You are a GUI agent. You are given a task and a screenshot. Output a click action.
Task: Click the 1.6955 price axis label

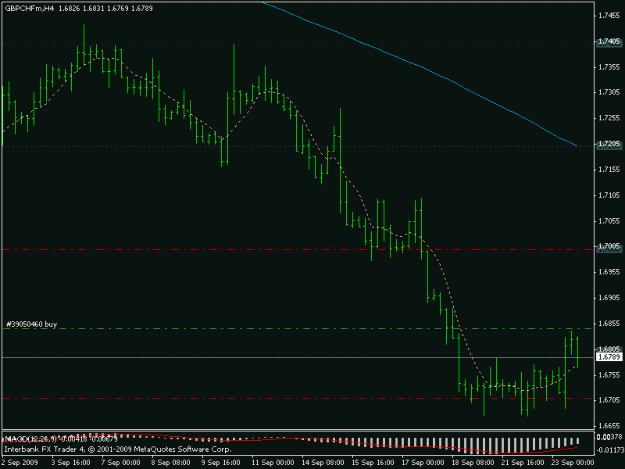pos(609,272)
